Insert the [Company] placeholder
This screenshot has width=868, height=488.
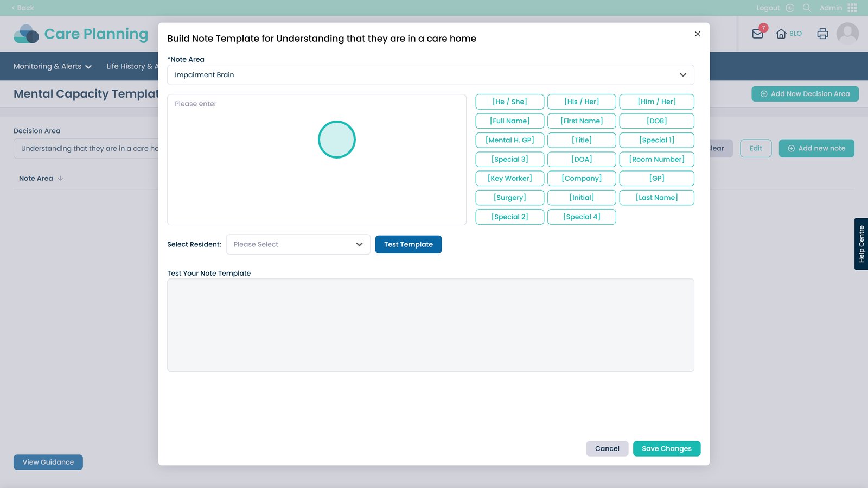click(582, 178)
